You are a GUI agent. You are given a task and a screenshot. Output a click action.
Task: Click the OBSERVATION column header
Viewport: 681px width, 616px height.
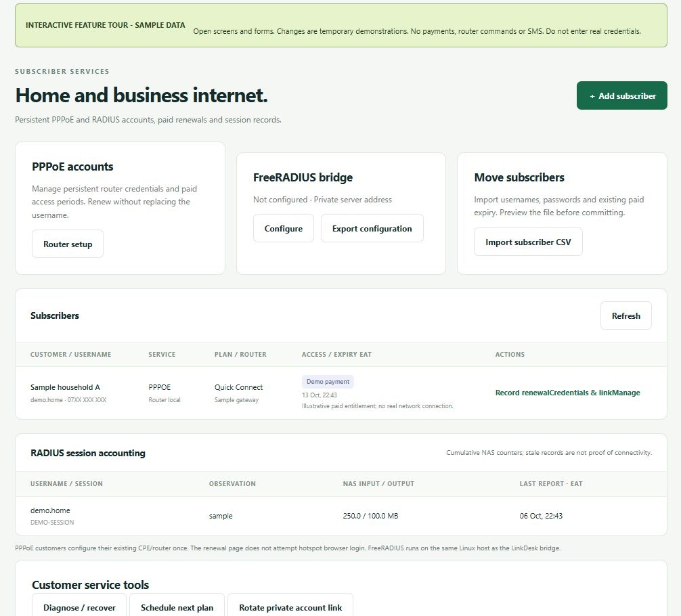(232, 483)
